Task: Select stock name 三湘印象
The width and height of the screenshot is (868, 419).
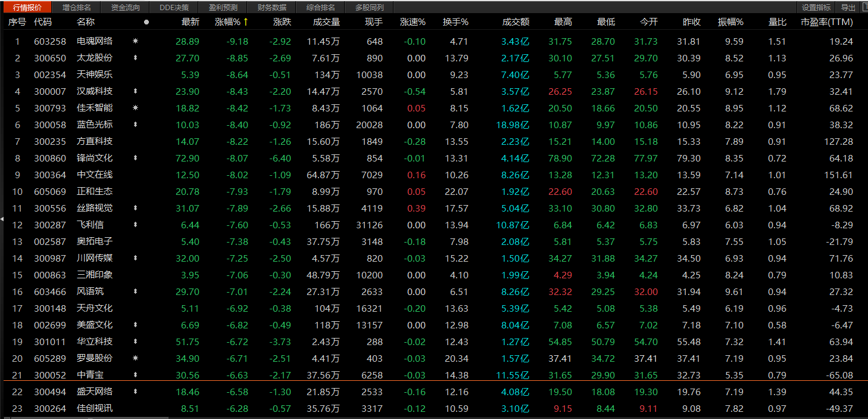Action: 95,275
